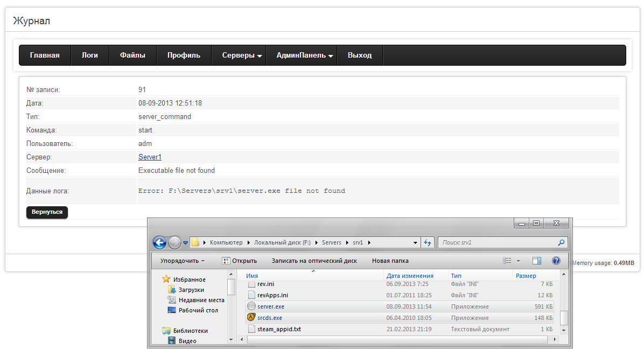This screenshot has height=356, width=644.
Task: Select Рабочий стол in navigation pane
Action: coord(198,310)
